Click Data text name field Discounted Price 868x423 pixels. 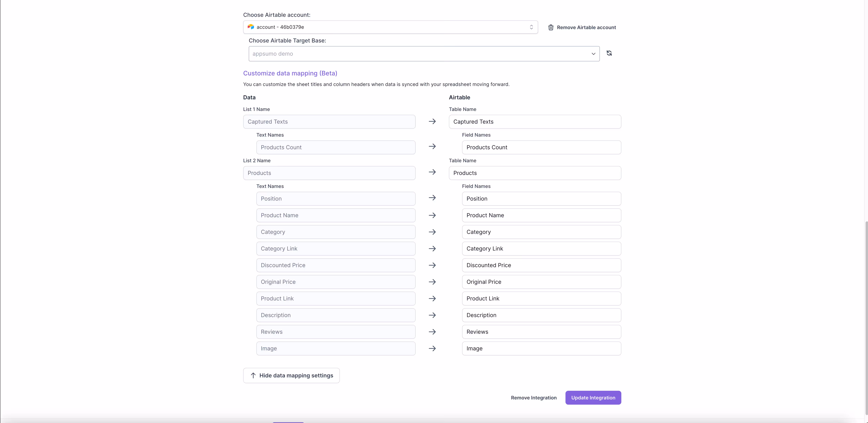(336, 265)
